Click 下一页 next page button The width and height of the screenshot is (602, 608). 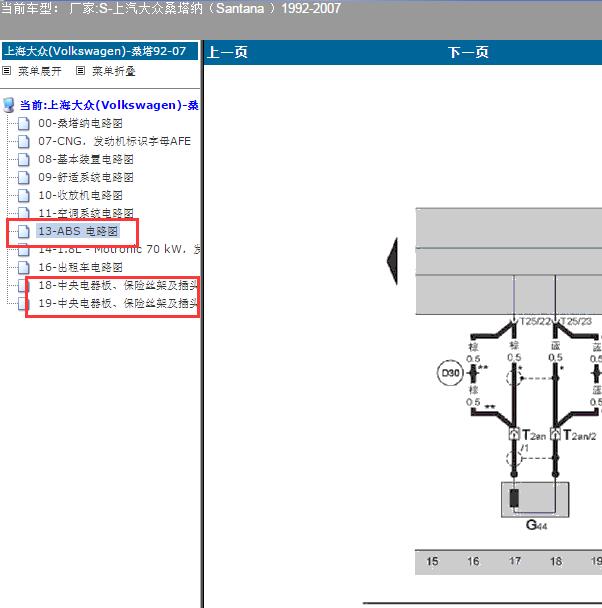coord(468,52)
